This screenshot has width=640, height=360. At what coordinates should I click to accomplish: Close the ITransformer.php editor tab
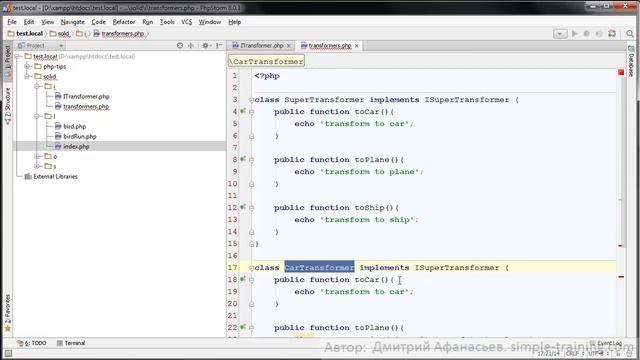(289, 46)
